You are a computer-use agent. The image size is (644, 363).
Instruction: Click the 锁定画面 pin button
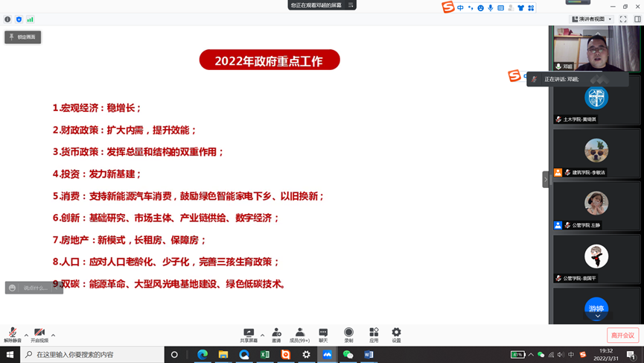23,37
